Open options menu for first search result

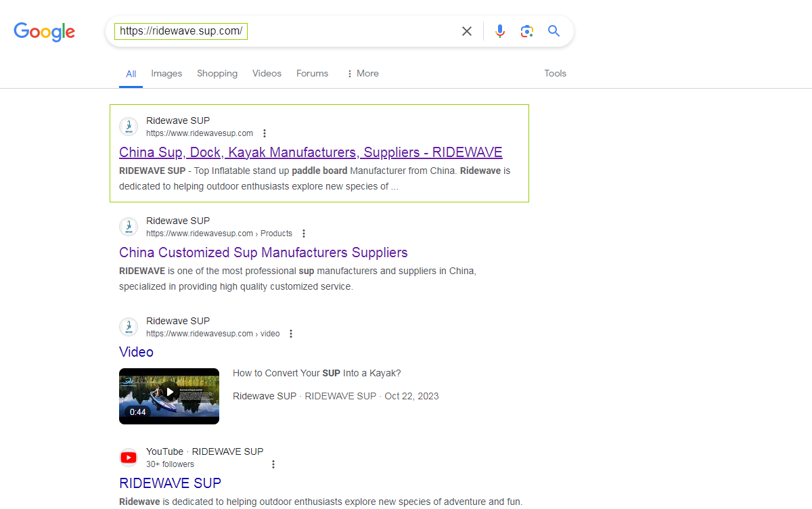[x=265, y=133]
